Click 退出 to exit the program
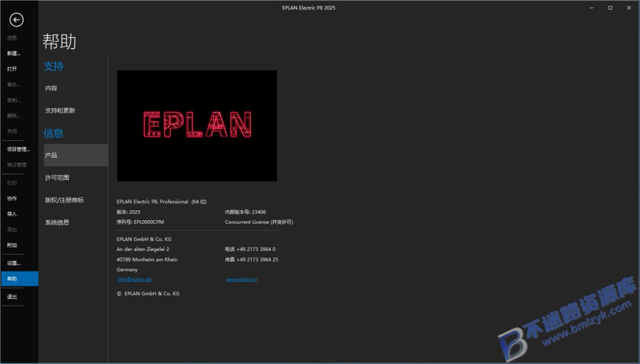 tap(12, 297)
